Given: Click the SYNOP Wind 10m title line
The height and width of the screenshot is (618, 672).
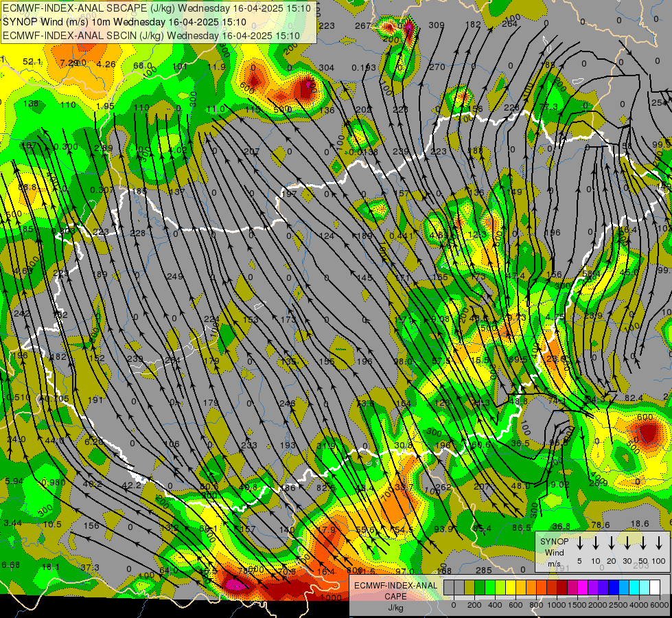Looking at the screenshot, I should tap(124, 22).
